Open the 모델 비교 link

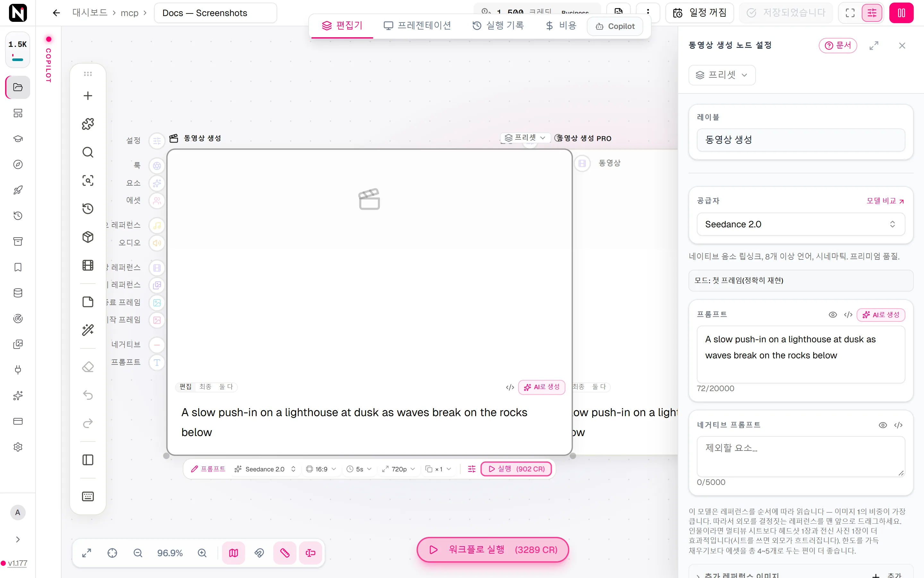coord(885,201)
